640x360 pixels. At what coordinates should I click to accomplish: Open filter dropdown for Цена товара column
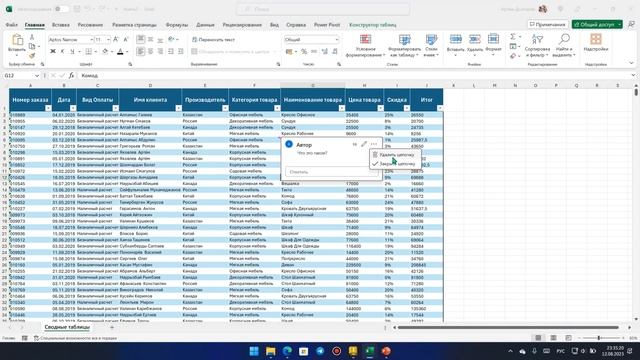pyautogui.click(x=380, y=108)
